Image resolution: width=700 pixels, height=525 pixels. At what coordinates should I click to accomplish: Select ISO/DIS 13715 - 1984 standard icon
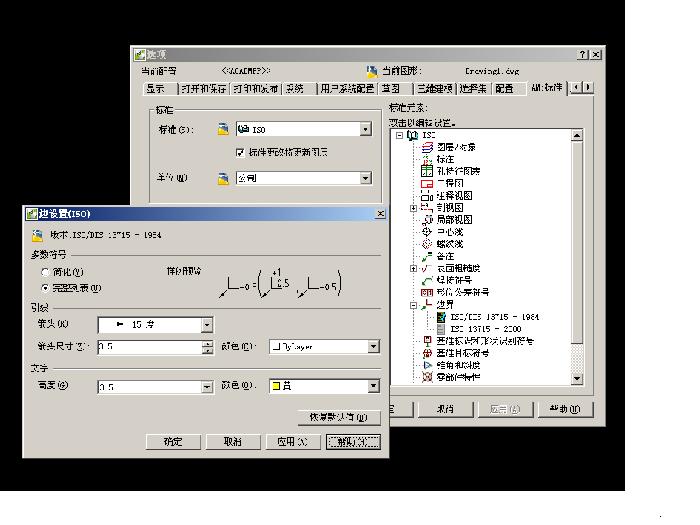(x=441, y=317)
